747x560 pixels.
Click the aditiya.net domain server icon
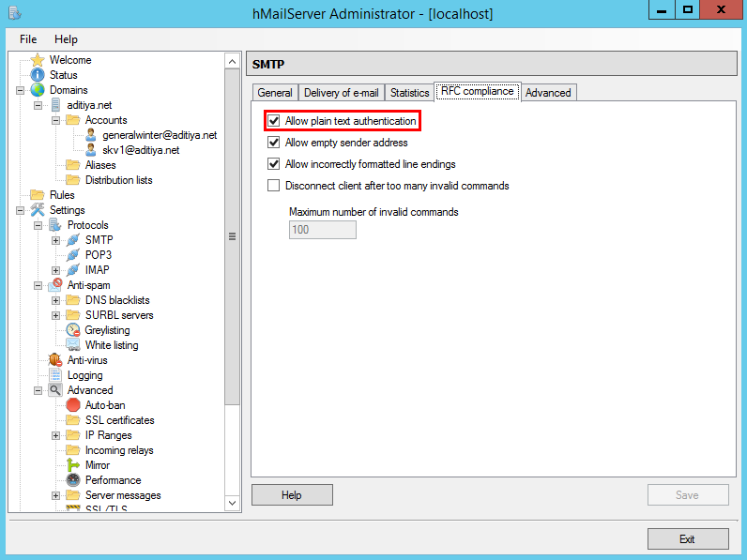click(x=55, y=105)
